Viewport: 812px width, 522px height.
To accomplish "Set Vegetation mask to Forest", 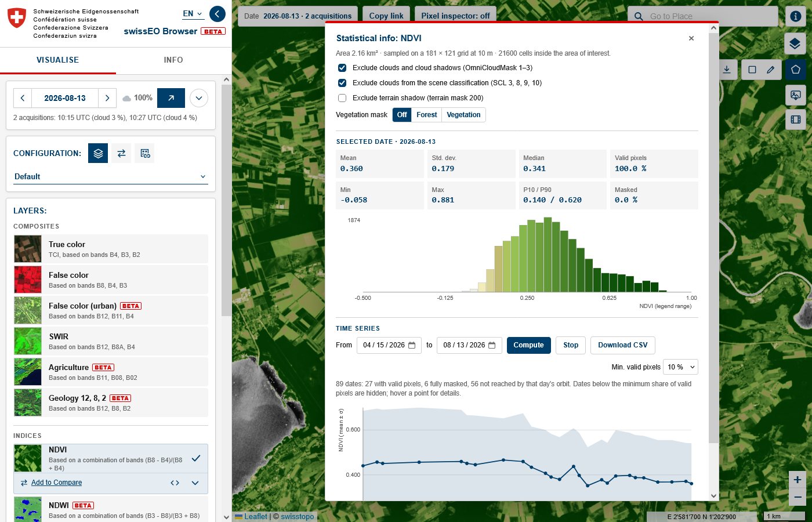I will (426, 115).
